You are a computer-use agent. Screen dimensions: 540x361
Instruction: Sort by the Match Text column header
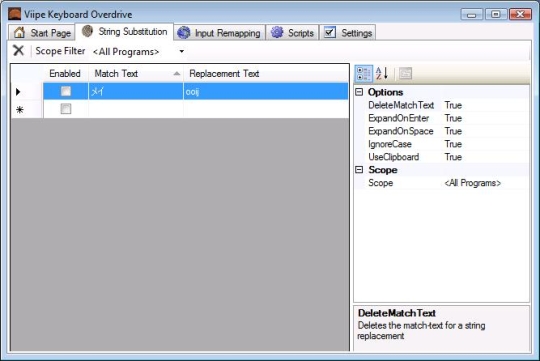tap(136, 73)
